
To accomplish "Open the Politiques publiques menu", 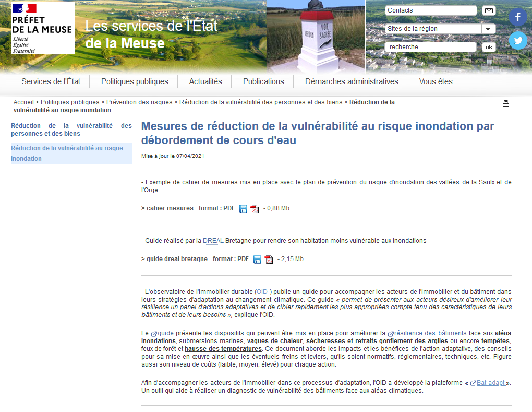I will (135, 81).
